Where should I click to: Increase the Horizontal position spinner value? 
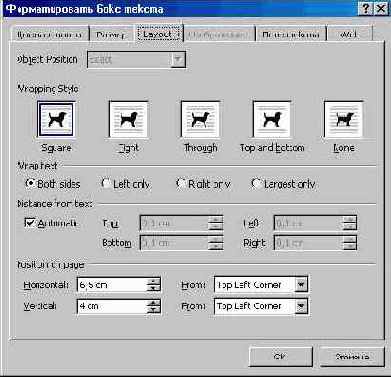click(153, 281)
